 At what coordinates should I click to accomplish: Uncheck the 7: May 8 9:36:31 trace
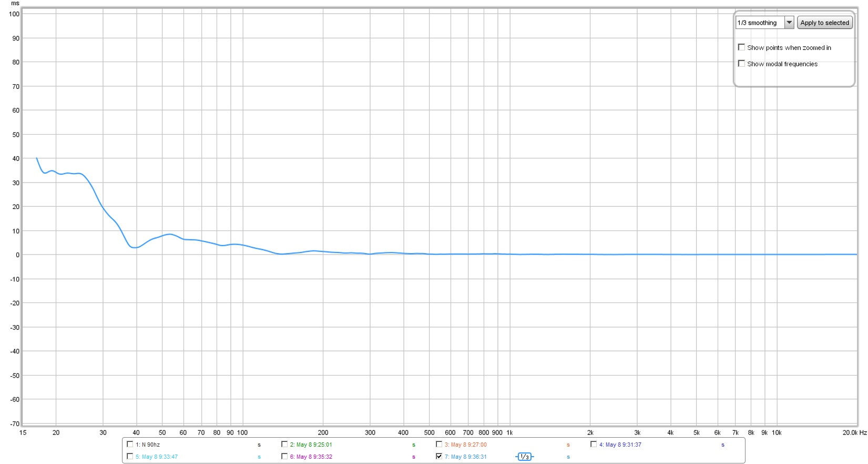(439, 457)
